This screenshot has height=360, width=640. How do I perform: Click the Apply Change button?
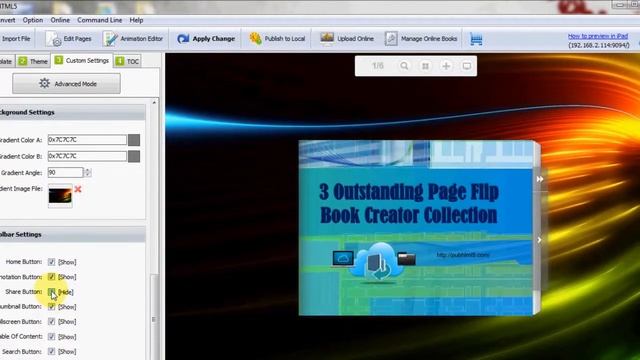point(206,39)
